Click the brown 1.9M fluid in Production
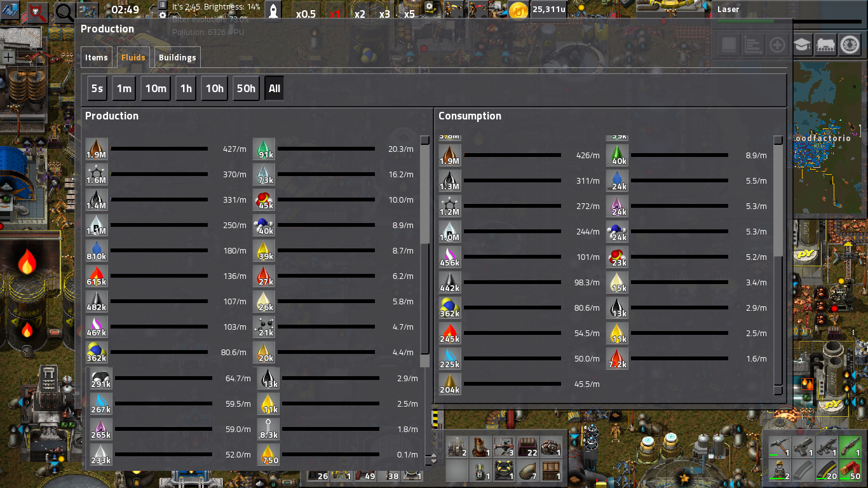The width and height of the screenshot is (868, 488). click(x=97, y=149)
